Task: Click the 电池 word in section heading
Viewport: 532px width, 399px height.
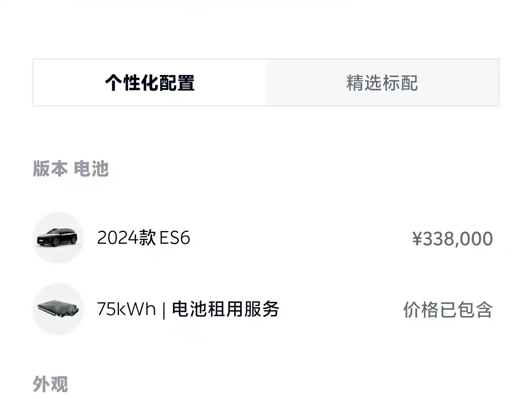Action: click(x=91, y=169)
